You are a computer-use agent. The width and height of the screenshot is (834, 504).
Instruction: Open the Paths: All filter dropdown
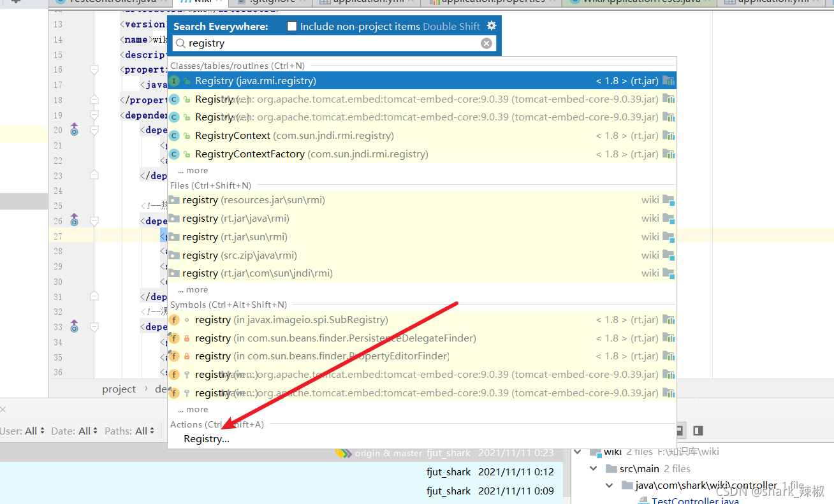(129, 431)
